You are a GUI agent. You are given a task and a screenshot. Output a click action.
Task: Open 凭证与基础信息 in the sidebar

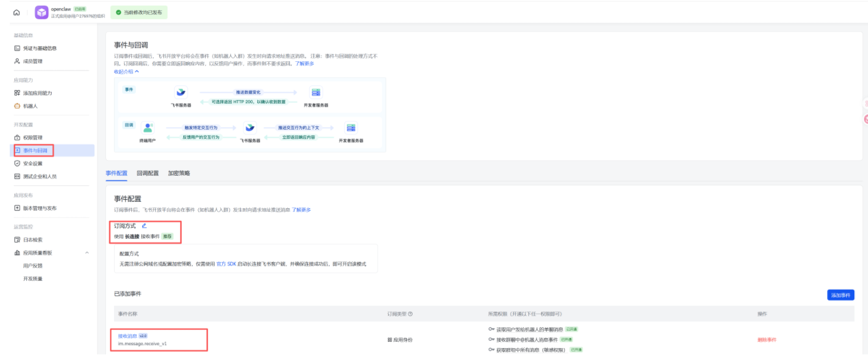40,48
